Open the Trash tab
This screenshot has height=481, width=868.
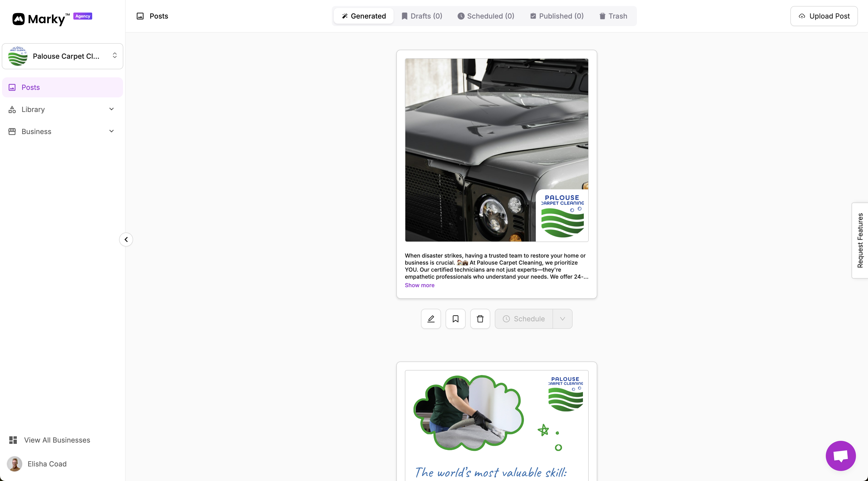(613, 16)
